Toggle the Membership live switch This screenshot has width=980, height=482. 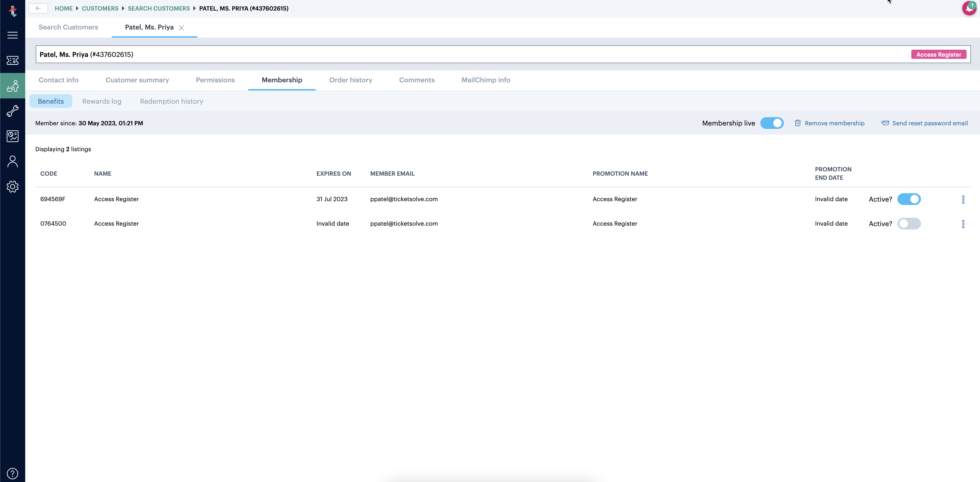coord(772,123)
